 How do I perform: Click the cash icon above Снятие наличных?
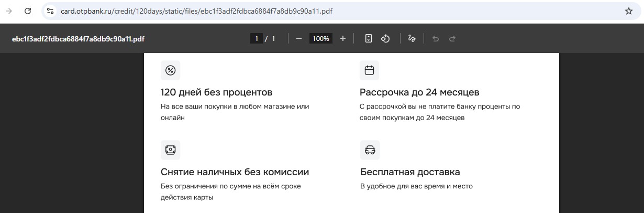click(170, 150)
